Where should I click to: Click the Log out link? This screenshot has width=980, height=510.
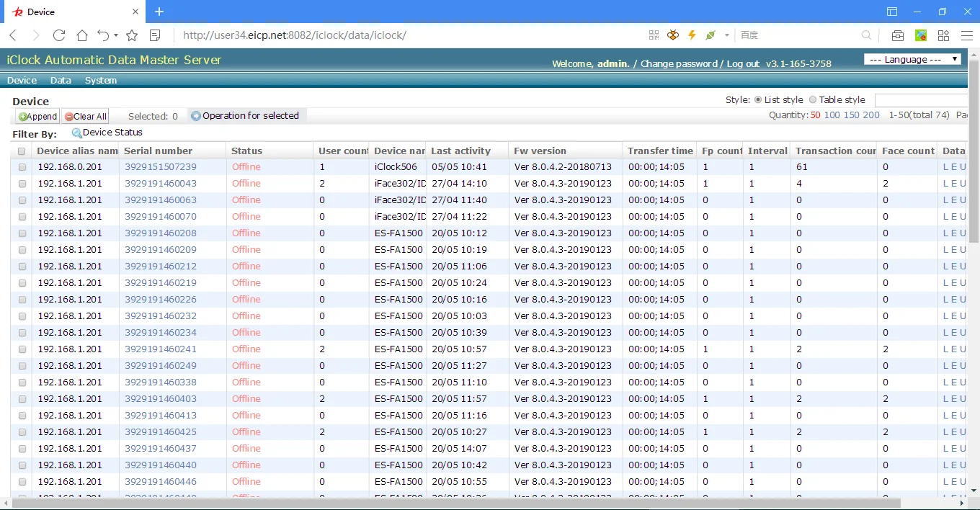click(743, 64)
